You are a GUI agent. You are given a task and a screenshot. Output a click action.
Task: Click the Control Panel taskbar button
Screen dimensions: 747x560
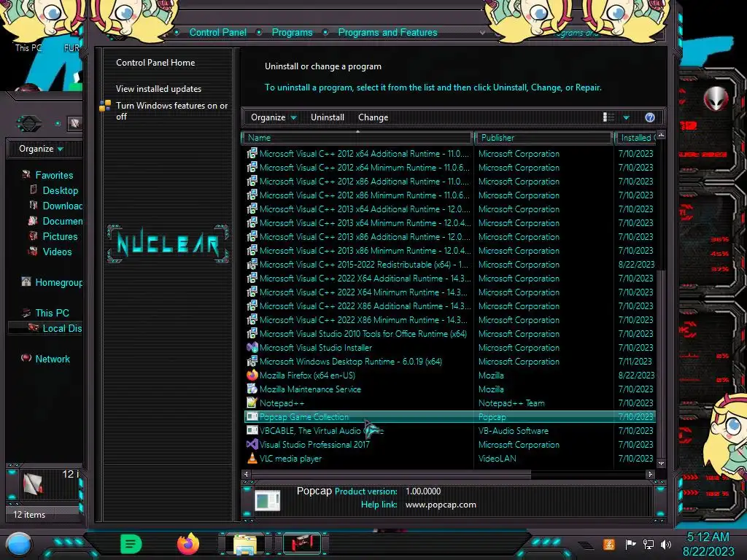pos(302,544)
